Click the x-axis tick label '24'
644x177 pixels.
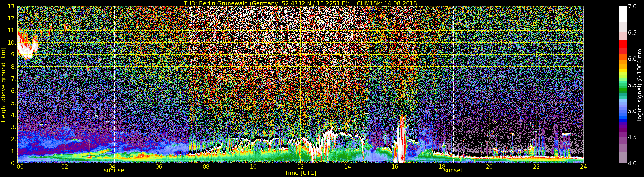[x=583, y=166]
